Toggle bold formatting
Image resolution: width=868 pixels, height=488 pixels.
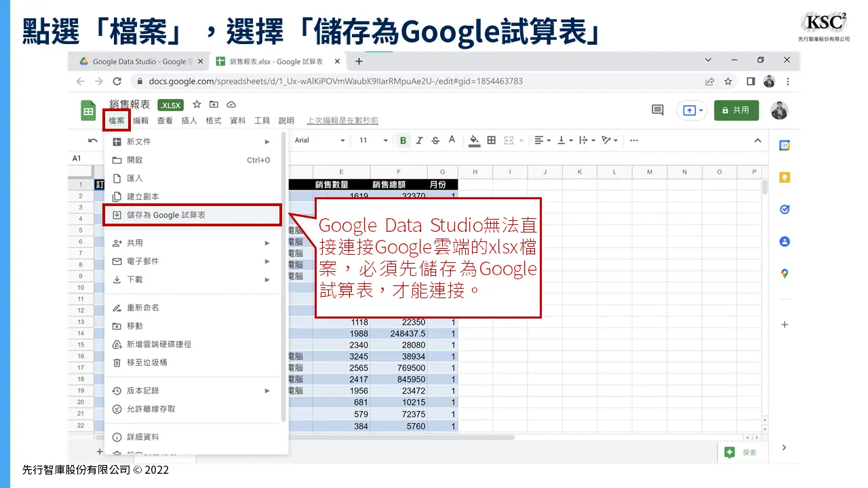click(x=403, y=140)
